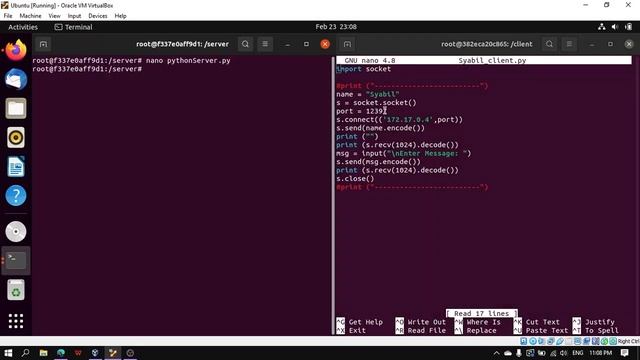The image size is (640, 360).
Task: Open the VirtualBox View menu
Action: click(x=54, y=16)
